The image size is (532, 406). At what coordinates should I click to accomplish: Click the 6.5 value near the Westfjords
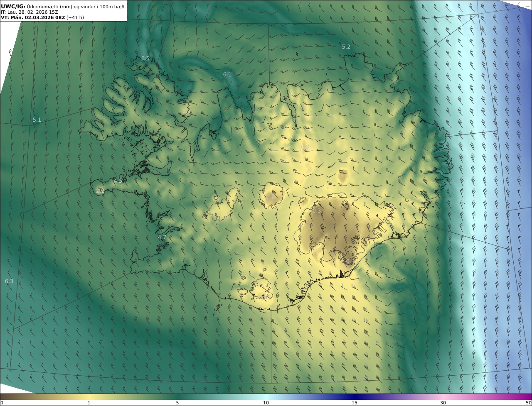145,59
